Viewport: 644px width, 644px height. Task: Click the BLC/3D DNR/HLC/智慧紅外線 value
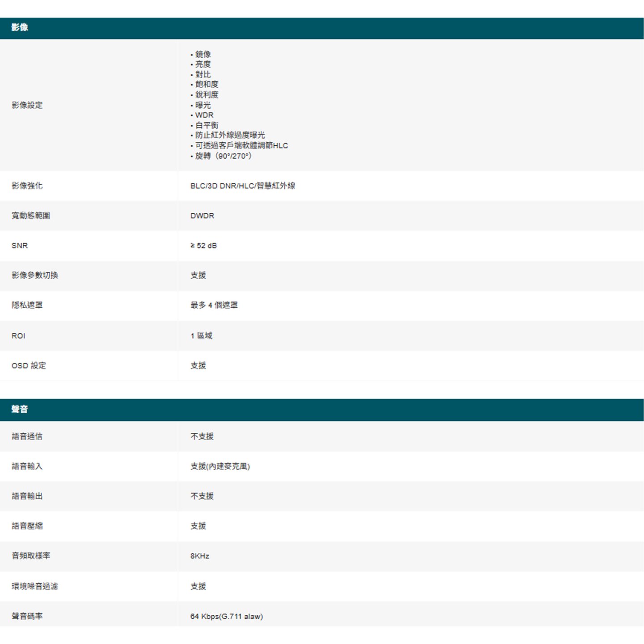click(x=242, y=186)
